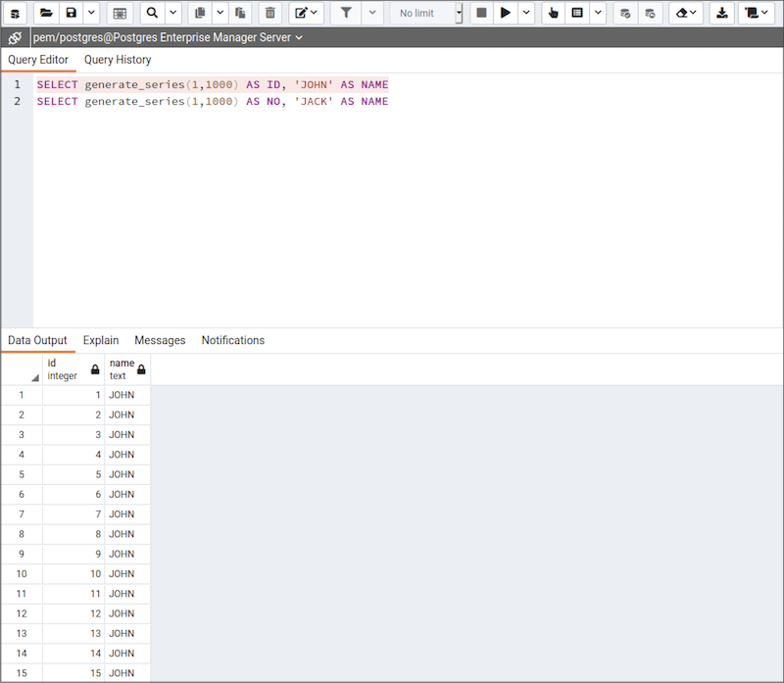This screenshot has height=683, width=784.
Task: Click the select-all corner triangle in grid
Action: click(35, 378)
